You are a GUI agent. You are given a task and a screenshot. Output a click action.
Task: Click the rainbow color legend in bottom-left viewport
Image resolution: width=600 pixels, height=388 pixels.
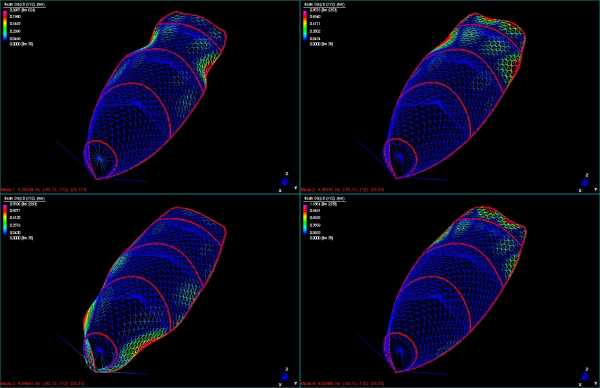pos(5,219)
